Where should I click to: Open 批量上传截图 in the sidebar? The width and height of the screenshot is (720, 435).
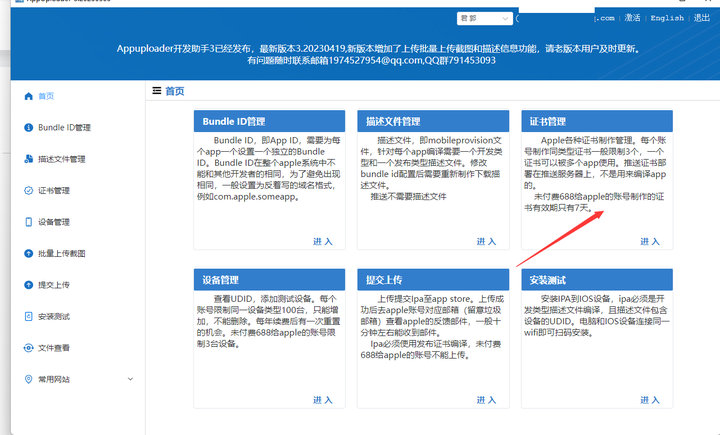click(x=62, y=253)
